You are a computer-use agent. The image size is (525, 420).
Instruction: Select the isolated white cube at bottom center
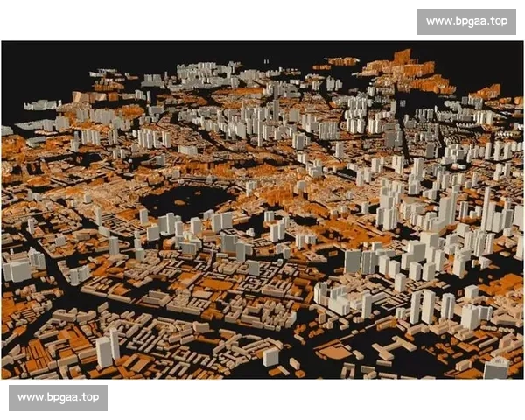[270, 357]
